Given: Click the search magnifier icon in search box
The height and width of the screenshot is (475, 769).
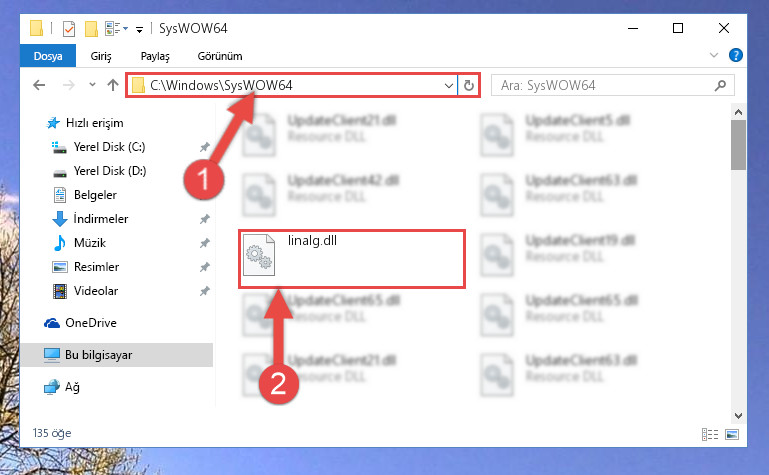Looking at the screenshot, I should tap(720, 86).
